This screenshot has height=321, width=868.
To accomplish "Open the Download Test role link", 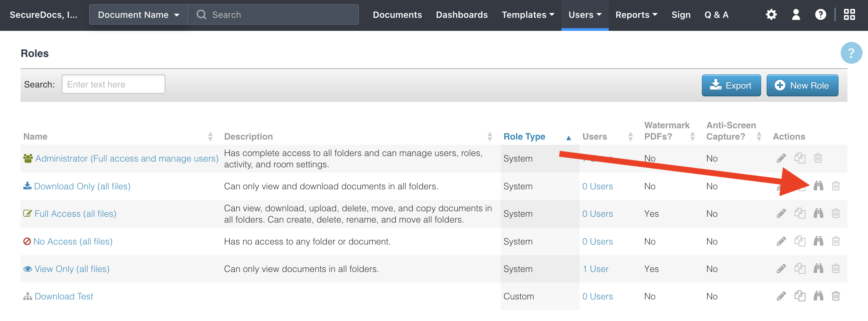I will click(64, 296).
